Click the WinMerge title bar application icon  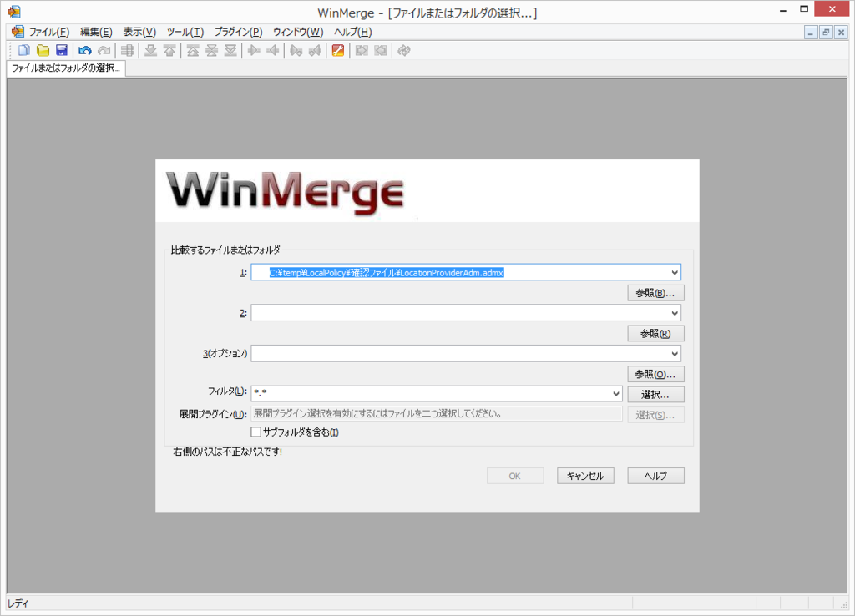tap(14, 12)
